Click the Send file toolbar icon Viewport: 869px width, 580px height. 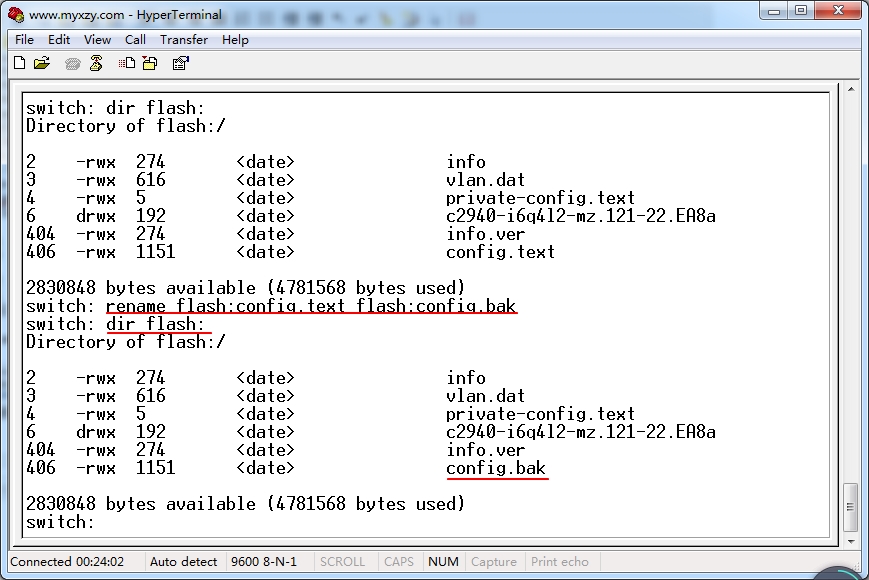coord(127,63)
